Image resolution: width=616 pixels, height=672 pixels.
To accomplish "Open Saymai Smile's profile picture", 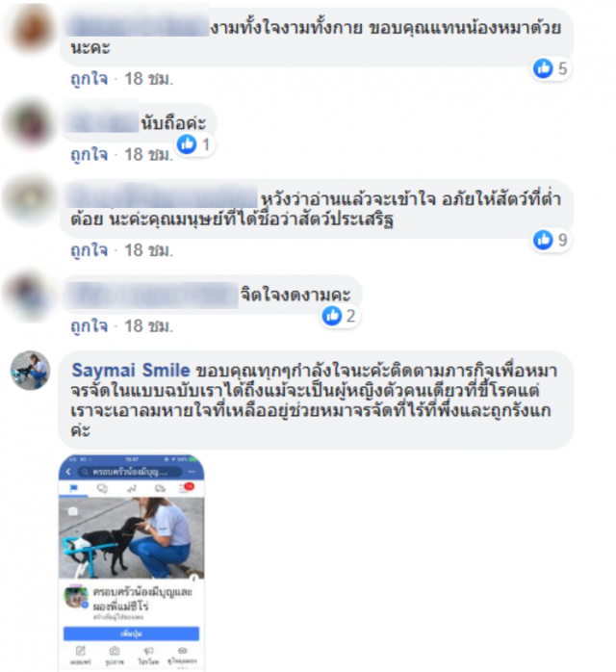I will (x=31, y=371).
